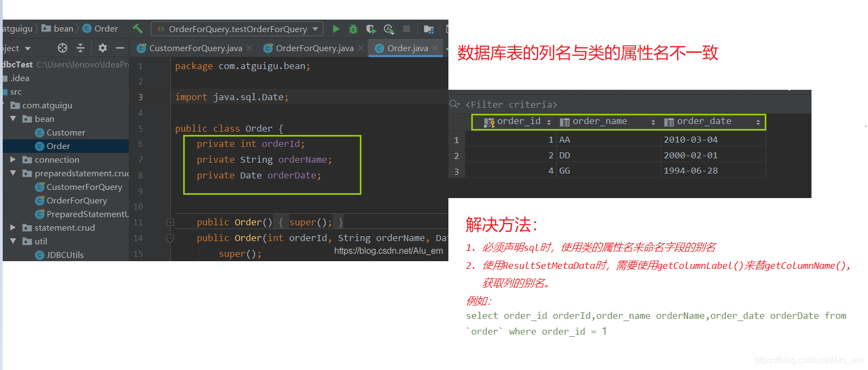
Task: Sort by order_id column arrows
Action: coord(549,122)
